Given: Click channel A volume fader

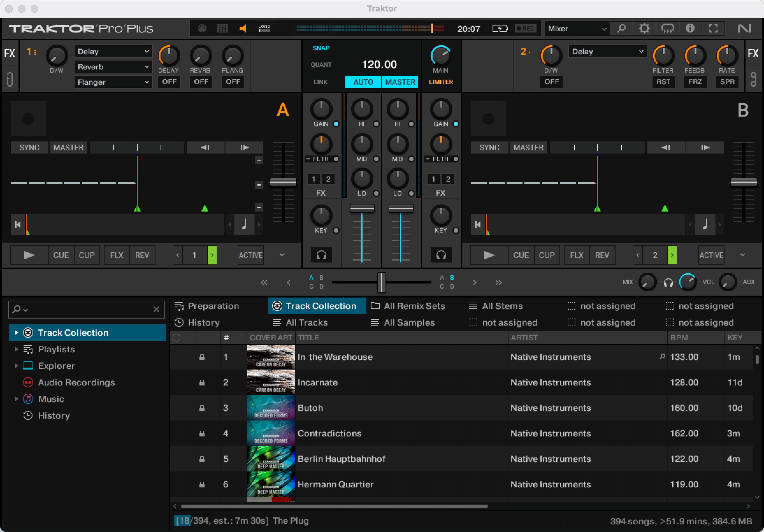Looking at the screenshot, I should (362, 209).
